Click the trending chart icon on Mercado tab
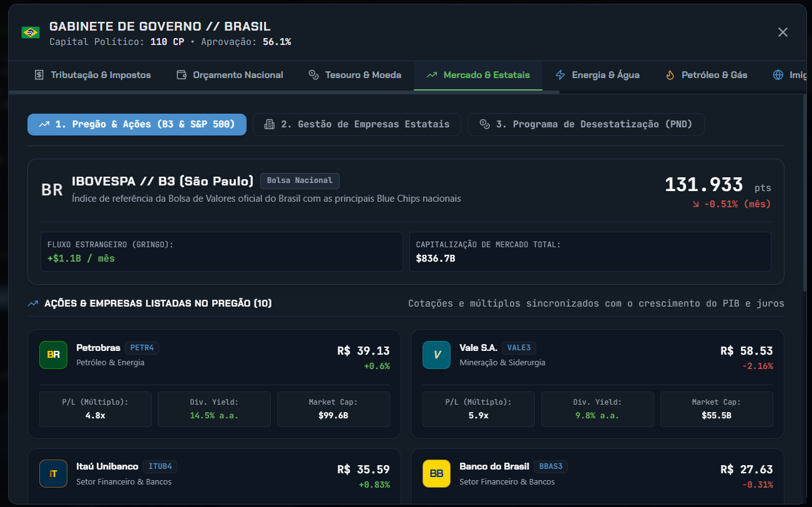This screenshot has height=507, width=812. (431, 75)
